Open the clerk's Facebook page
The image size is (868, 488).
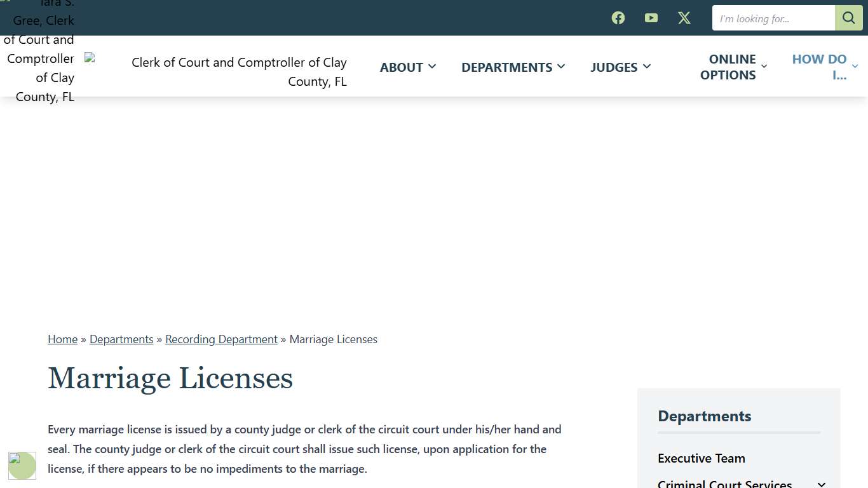tap(618, 18)
